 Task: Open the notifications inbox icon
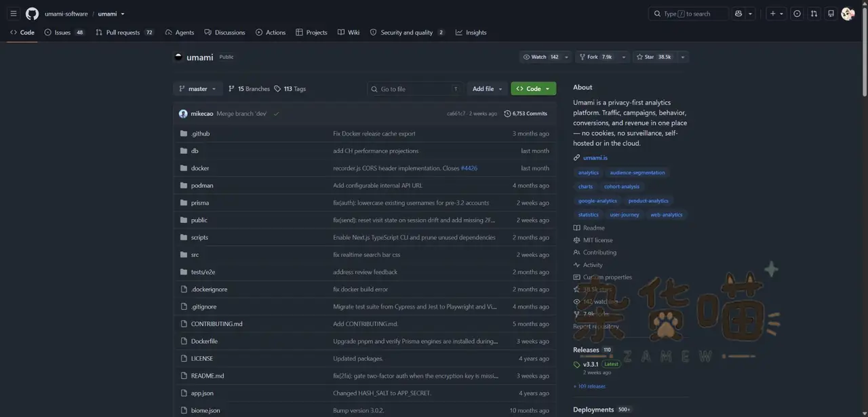[831, 14]
